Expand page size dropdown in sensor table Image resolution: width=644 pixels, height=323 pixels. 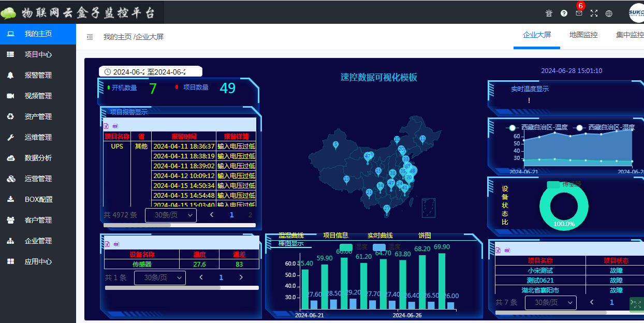click(159, 278)
